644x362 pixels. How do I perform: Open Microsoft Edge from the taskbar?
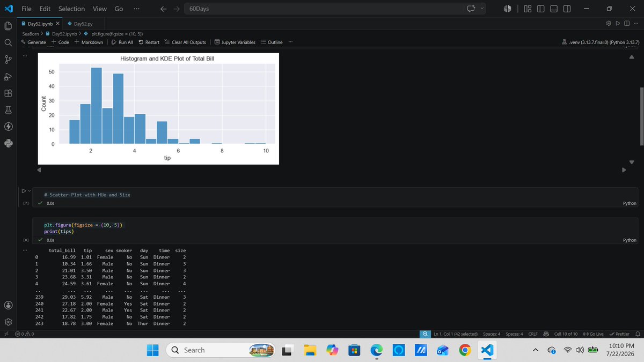click(376, 350)
